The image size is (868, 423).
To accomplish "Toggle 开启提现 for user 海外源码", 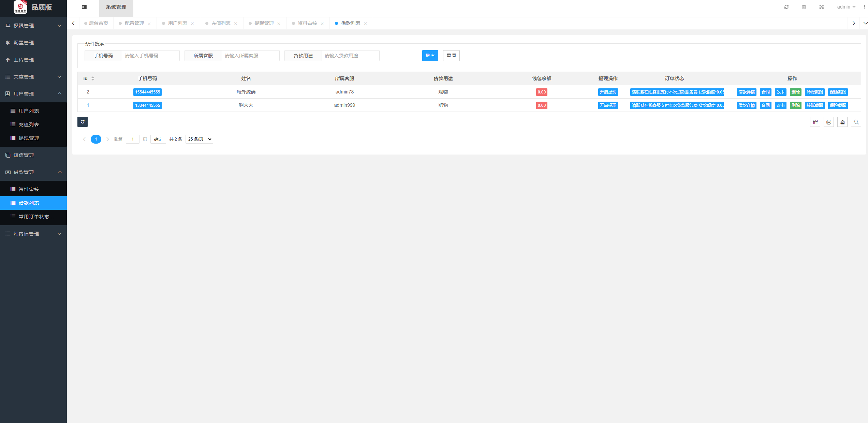I will (608, 92).
